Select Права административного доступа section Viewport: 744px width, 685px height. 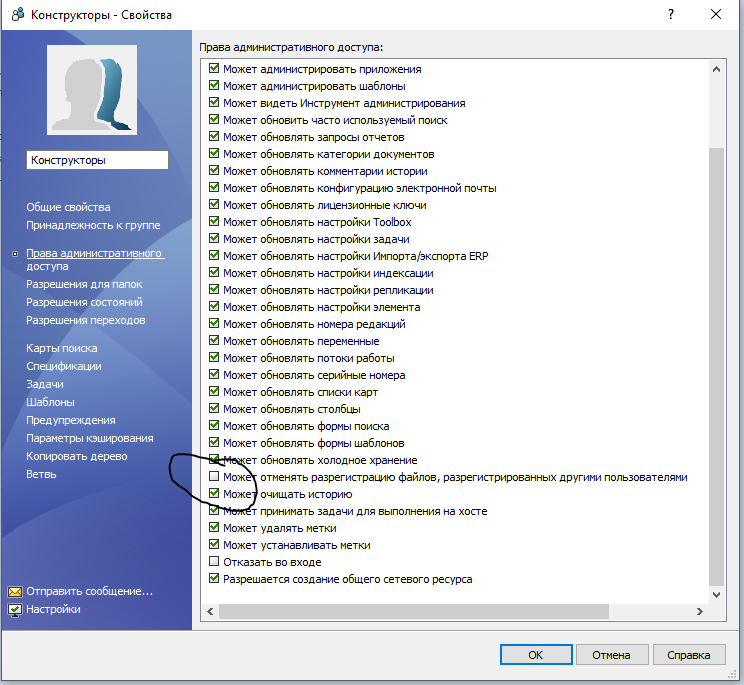point(95,259)
